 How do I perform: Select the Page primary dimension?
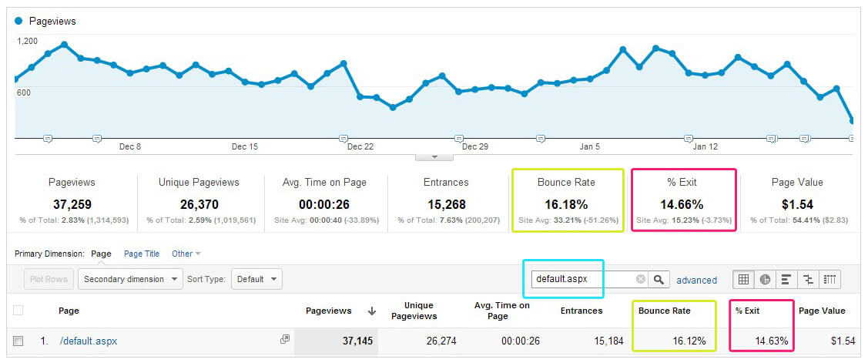tap(102, 254)
